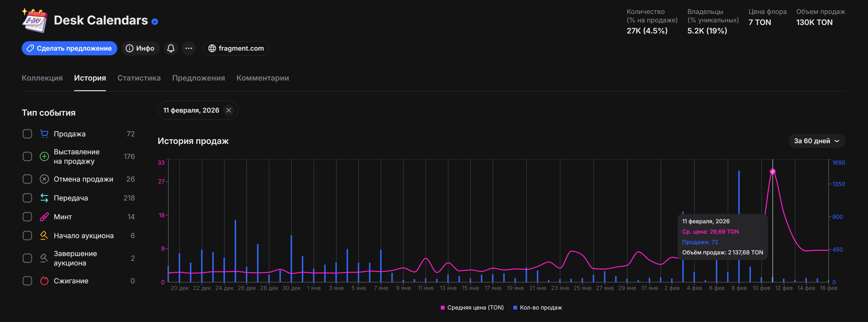
Task: Expand the За 60 дней period dropdown
Action: pos(816,141)
